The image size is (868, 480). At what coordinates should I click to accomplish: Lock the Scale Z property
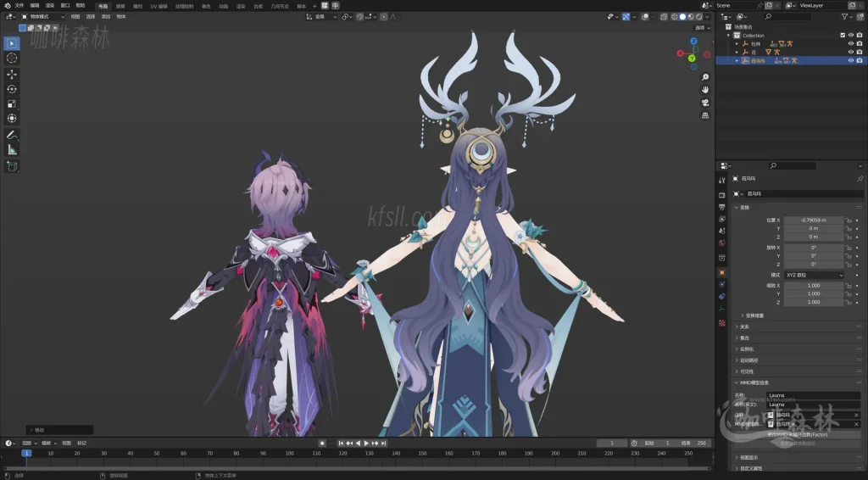(x=848, y=302)
